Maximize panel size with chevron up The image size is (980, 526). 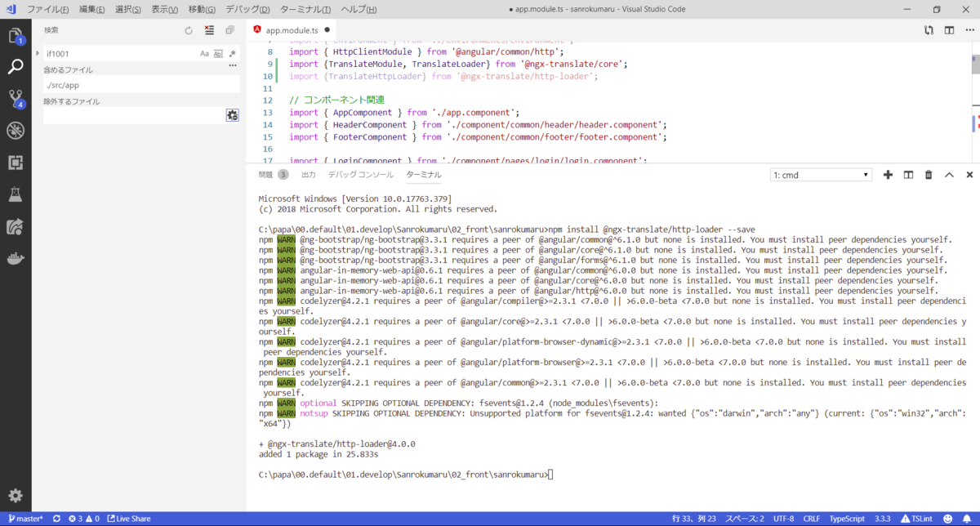click(x=949, y=175)
